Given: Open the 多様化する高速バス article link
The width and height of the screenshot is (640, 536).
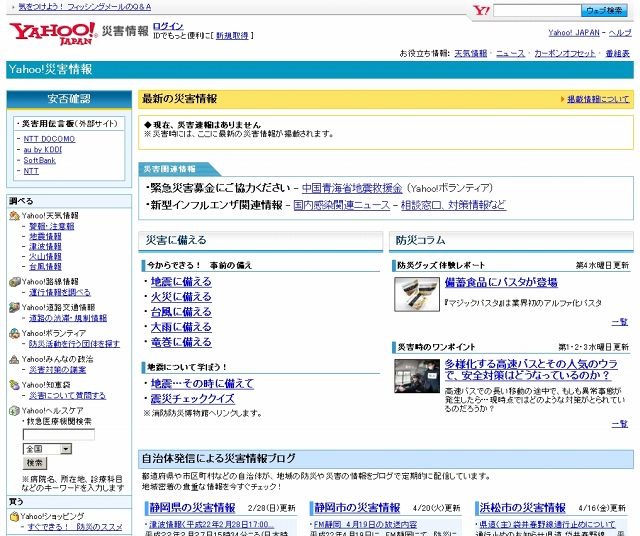Looking at the screenshot, I should [x=531, y=370].
